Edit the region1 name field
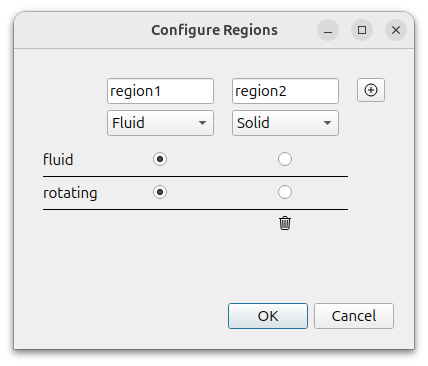428x366 pixels. click(x=160, y=91)
